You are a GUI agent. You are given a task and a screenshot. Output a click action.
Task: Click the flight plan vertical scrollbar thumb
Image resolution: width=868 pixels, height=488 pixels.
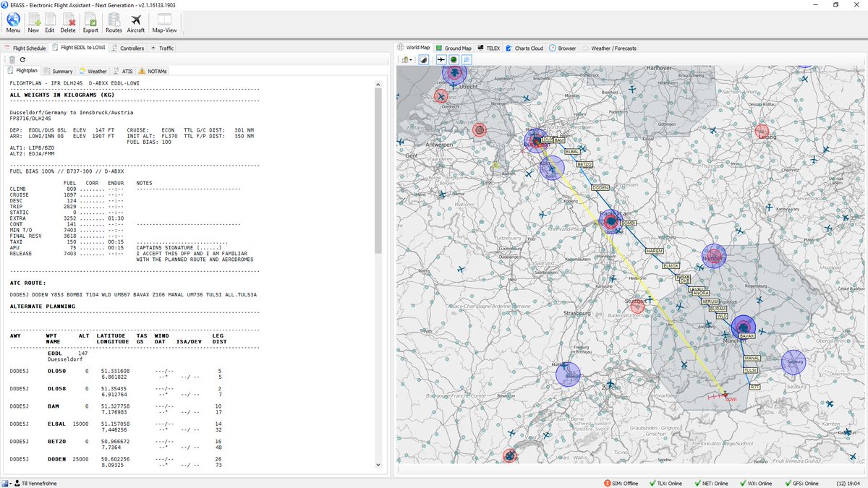click(378, 170)
